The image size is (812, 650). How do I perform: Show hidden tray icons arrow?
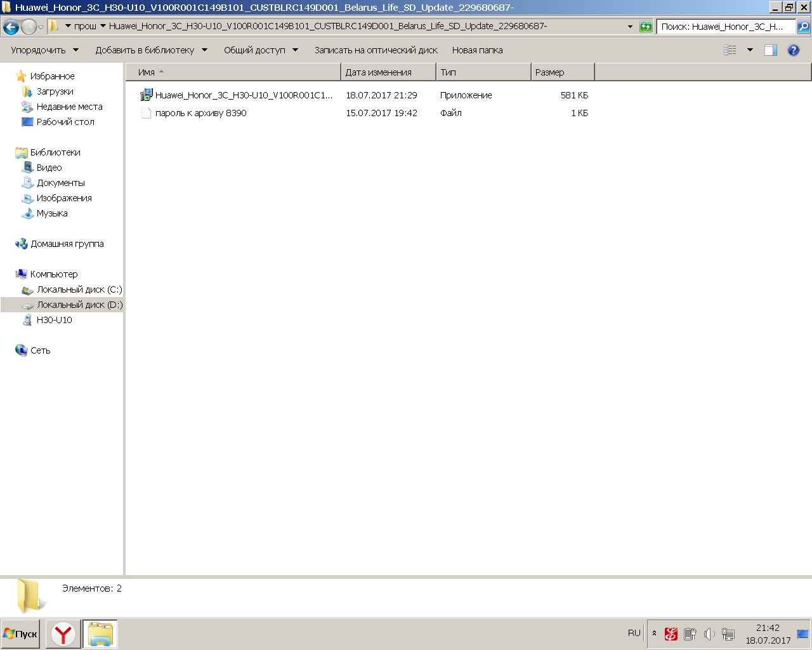point(654,633)
